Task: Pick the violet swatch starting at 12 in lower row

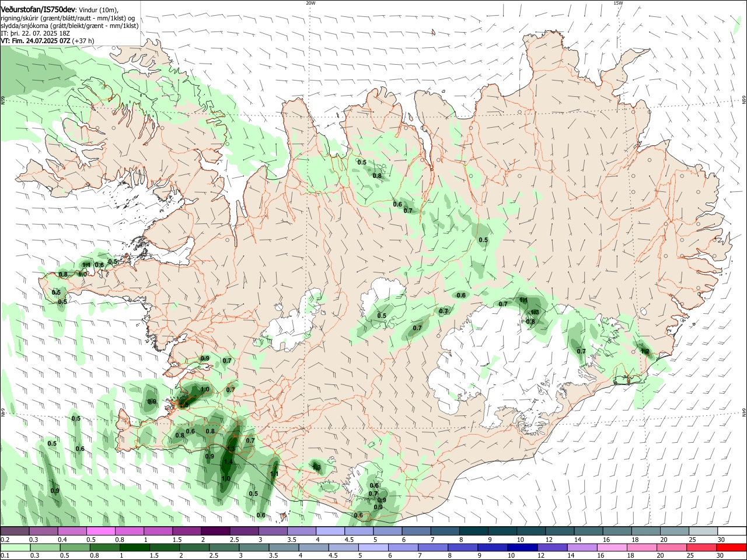Action: (552, 547)
